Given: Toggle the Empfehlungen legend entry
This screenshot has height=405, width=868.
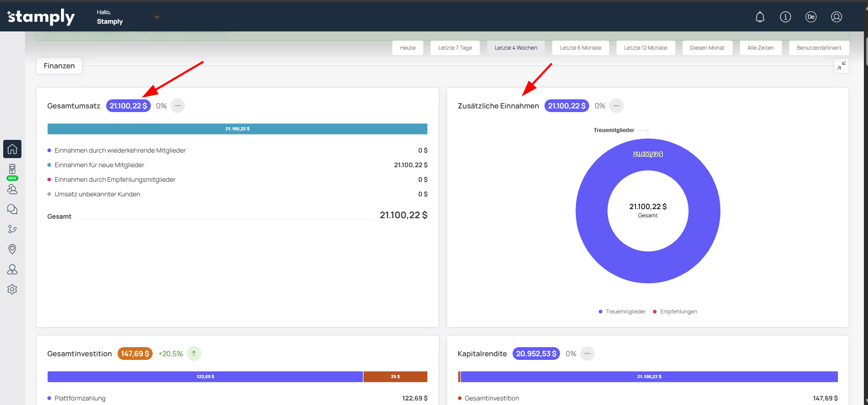Looking at the screenshot, I should coord(675,312).
